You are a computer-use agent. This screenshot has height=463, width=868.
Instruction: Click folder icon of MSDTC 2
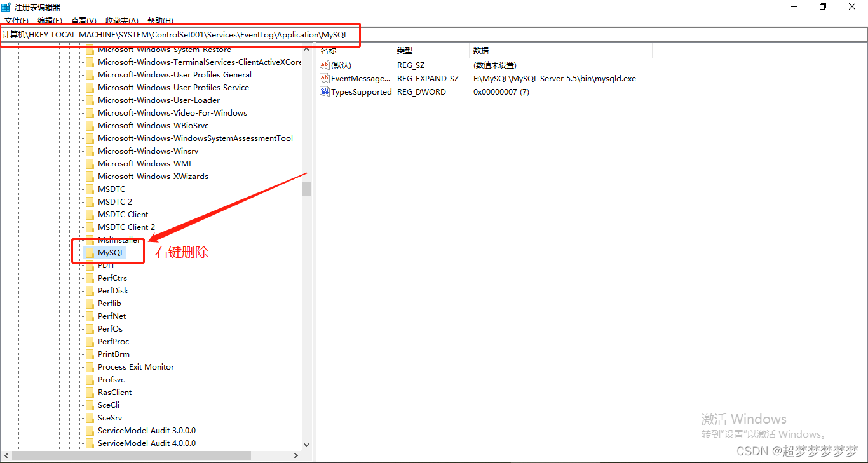pos(90,202)
